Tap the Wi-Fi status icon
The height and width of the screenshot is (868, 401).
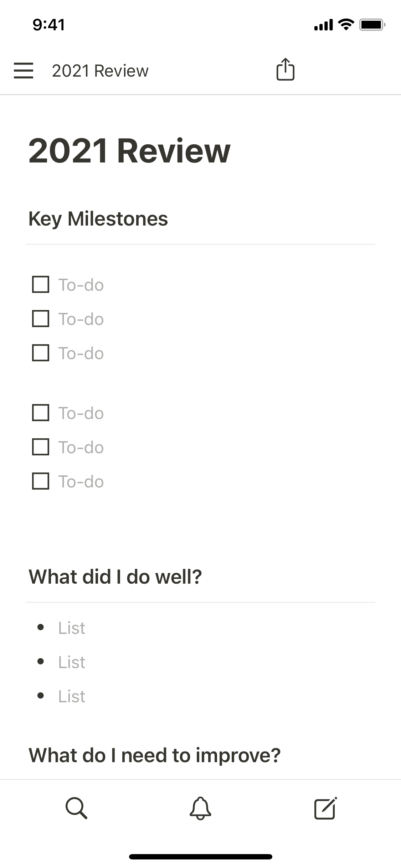pos(345,25)
